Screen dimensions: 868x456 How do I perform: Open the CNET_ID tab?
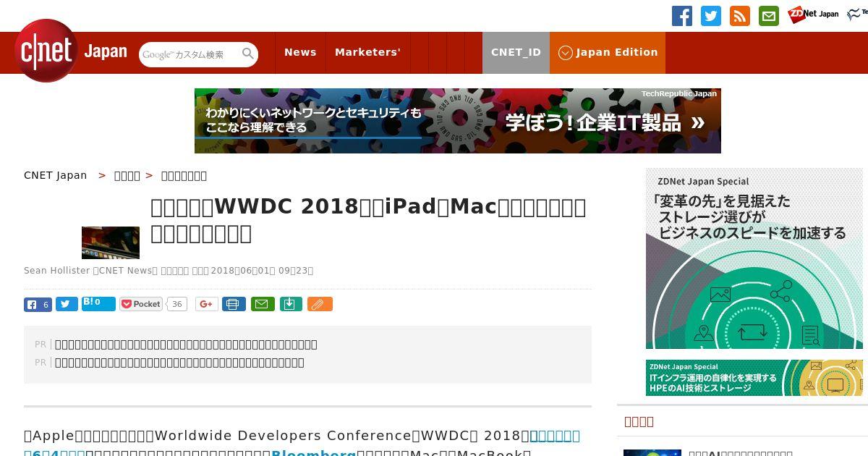[x=516, y=52]
